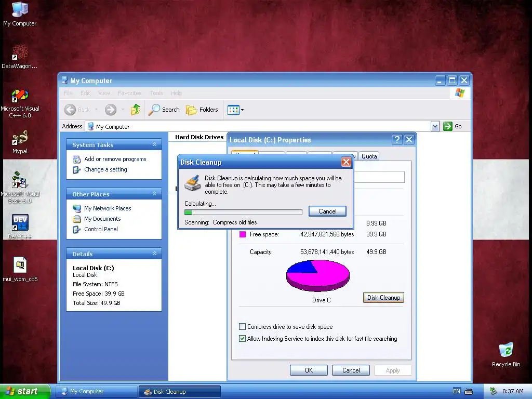Click the on-screen keyboard tray icon
This screenshot has width=532, height=399.
point(469,392)
